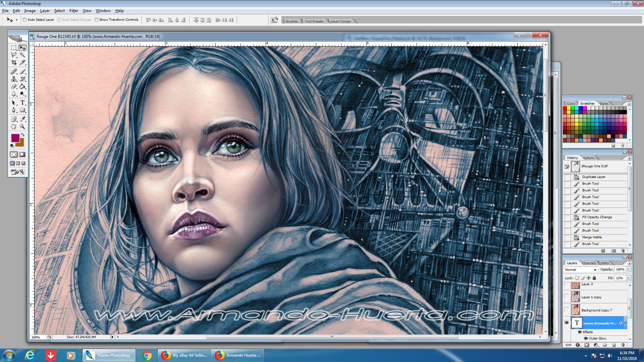
Task: Click the magenta foreground color swatch
Action: 15,137
